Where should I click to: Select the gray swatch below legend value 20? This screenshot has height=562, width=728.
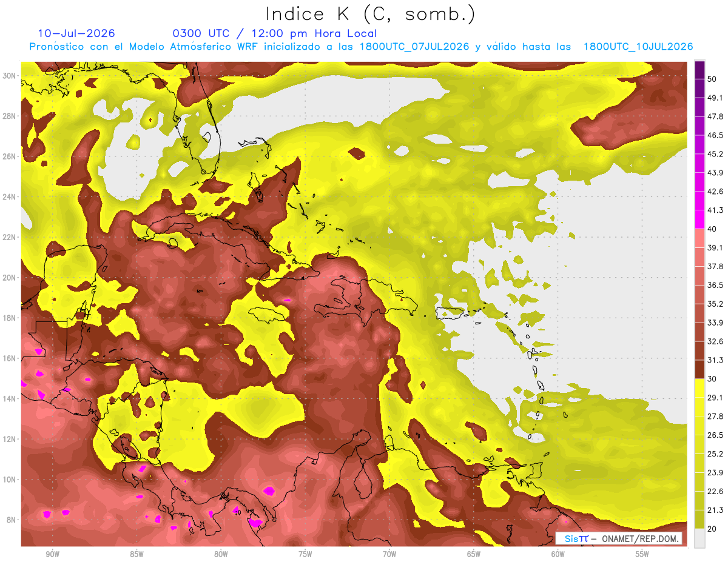coord(699,538)
